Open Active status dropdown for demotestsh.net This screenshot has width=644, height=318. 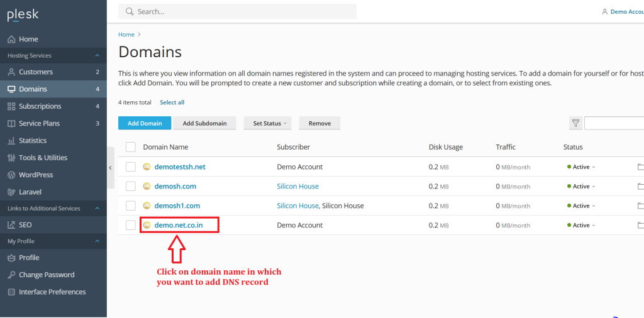point(581,167)
